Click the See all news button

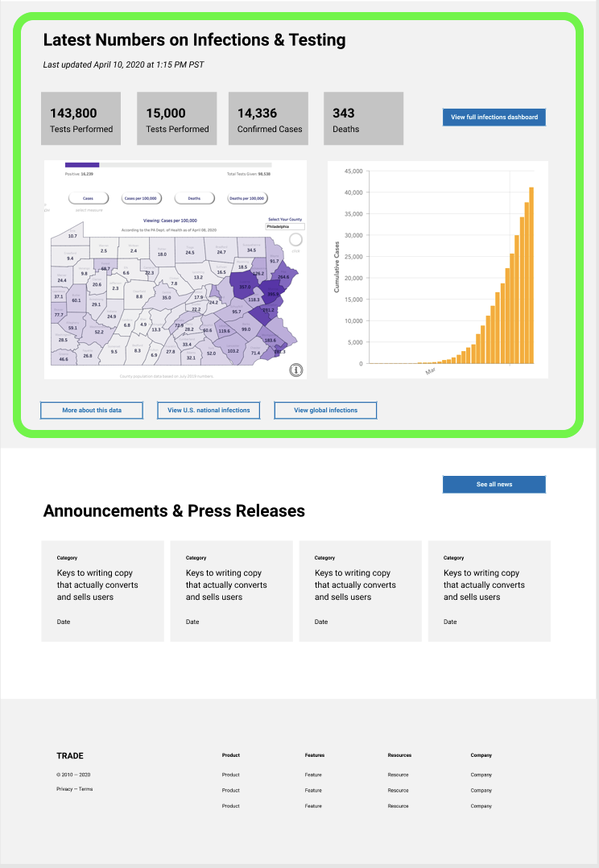coord(494,485)
